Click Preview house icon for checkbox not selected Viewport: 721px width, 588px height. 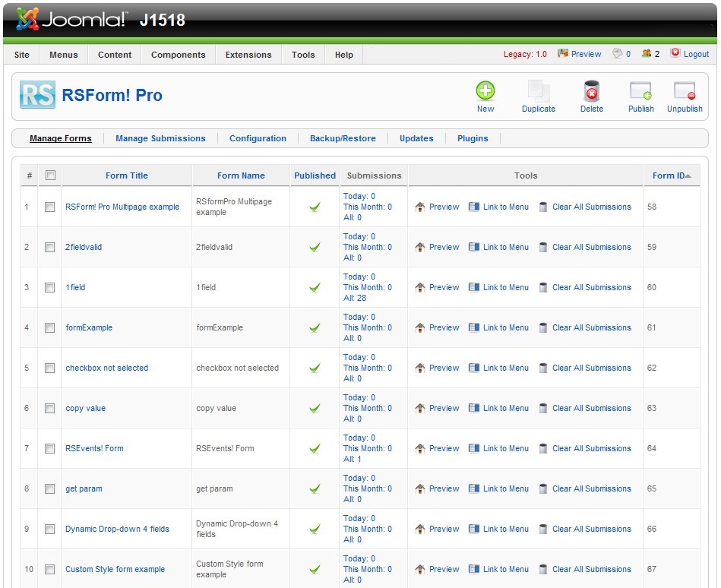coord(420,368)
